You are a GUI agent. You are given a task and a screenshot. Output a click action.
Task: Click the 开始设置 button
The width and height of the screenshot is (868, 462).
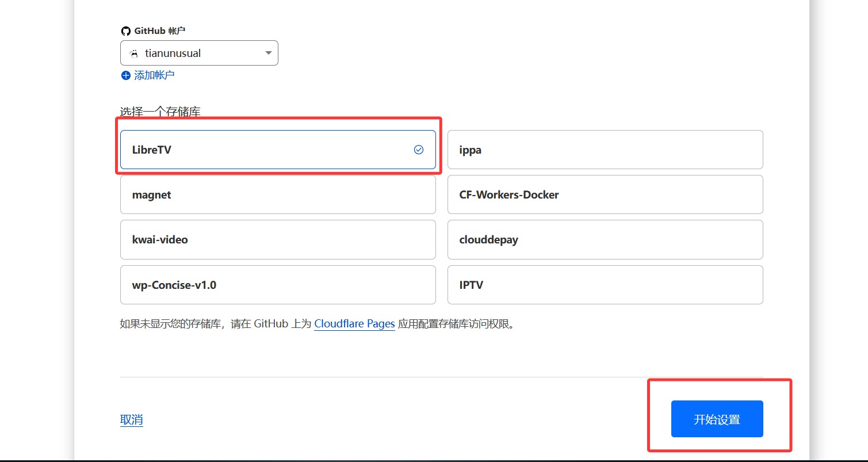click(x=717, y=419)
